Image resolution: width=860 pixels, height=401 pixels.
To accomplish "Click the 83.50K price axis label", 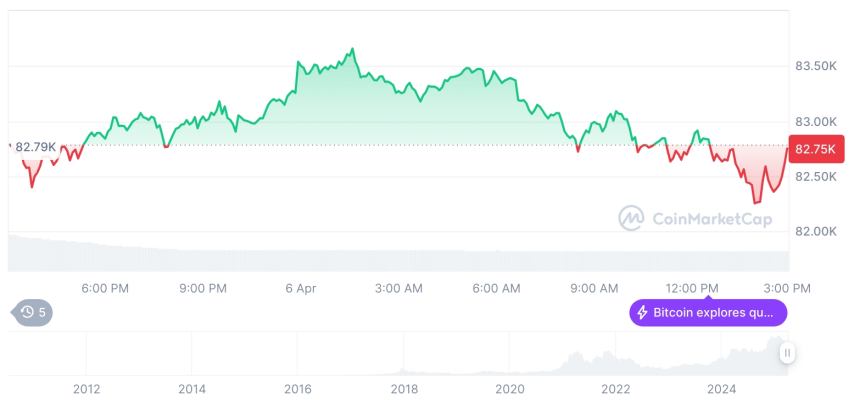I will (815, 66).
